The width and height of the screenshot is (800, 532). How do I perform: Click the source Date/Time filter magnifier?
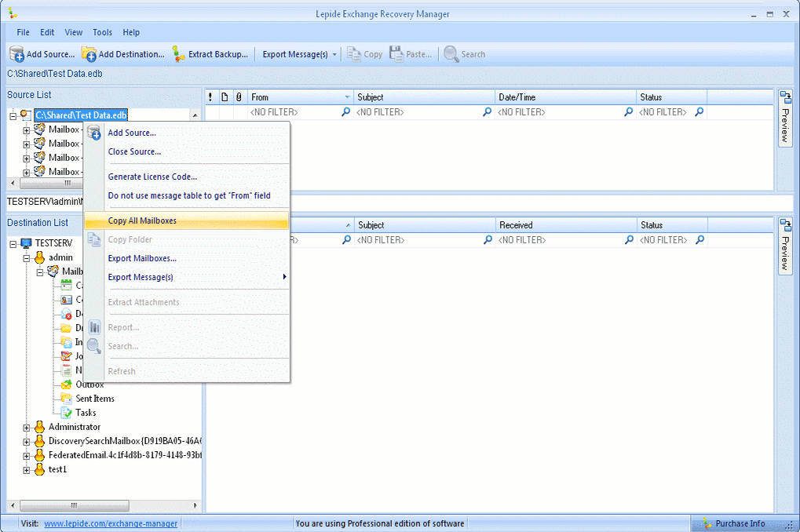[x=629, y=111]
